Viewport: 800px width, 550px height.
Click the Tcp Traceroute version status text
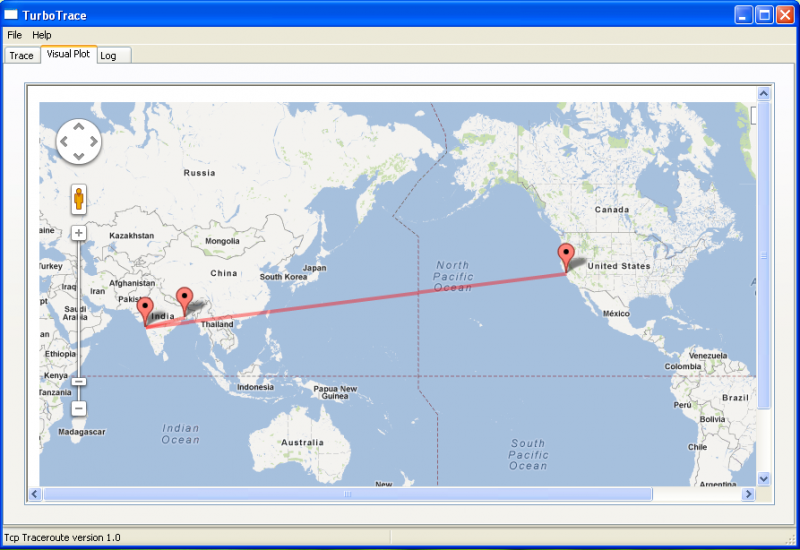62,537
